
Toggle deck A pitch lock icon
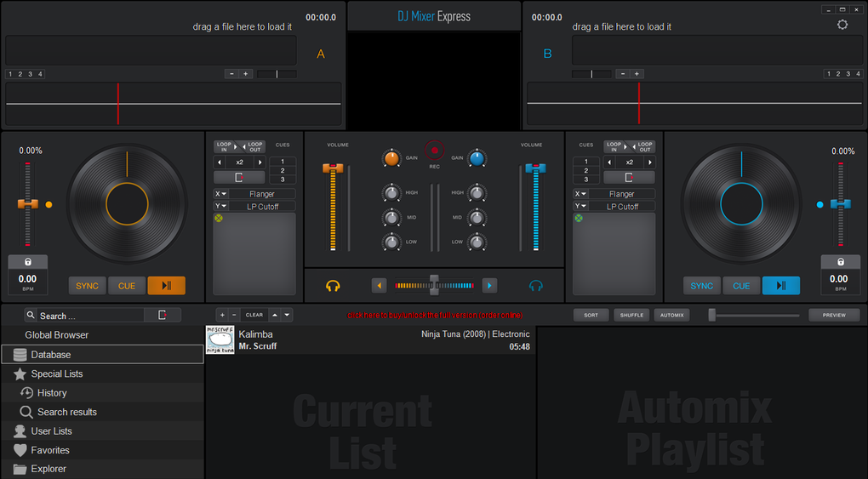coord(28,262)
